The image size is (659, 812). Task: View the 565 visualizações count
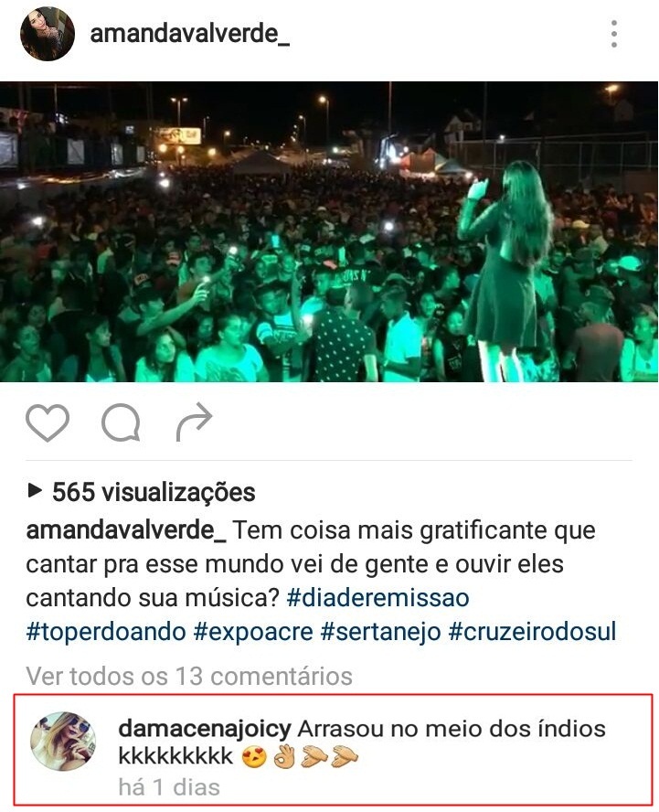[154, 491]
